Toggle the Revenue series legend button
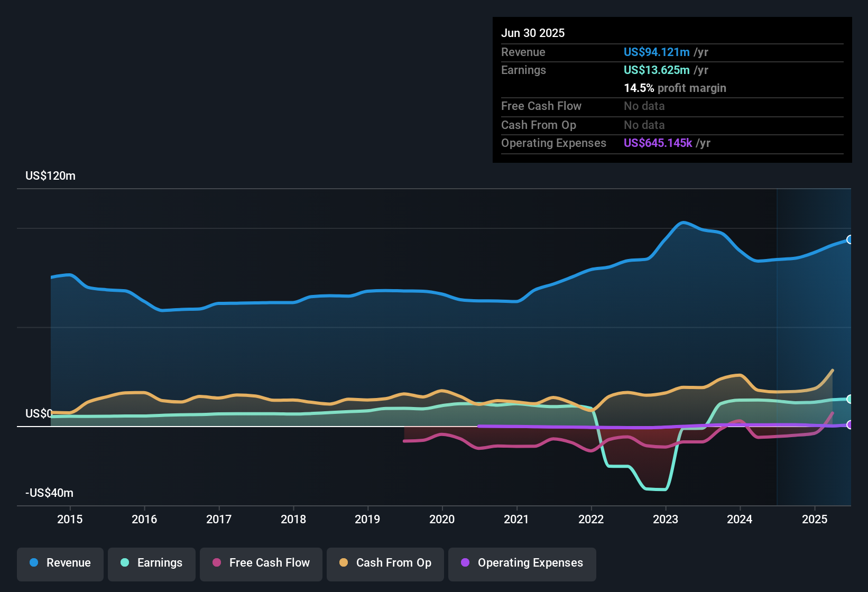868x592 pixels. point(60,563)
